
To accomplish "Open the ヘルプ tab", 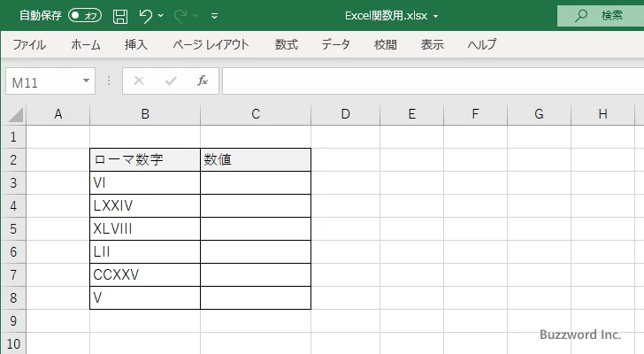I will point(482,44).
